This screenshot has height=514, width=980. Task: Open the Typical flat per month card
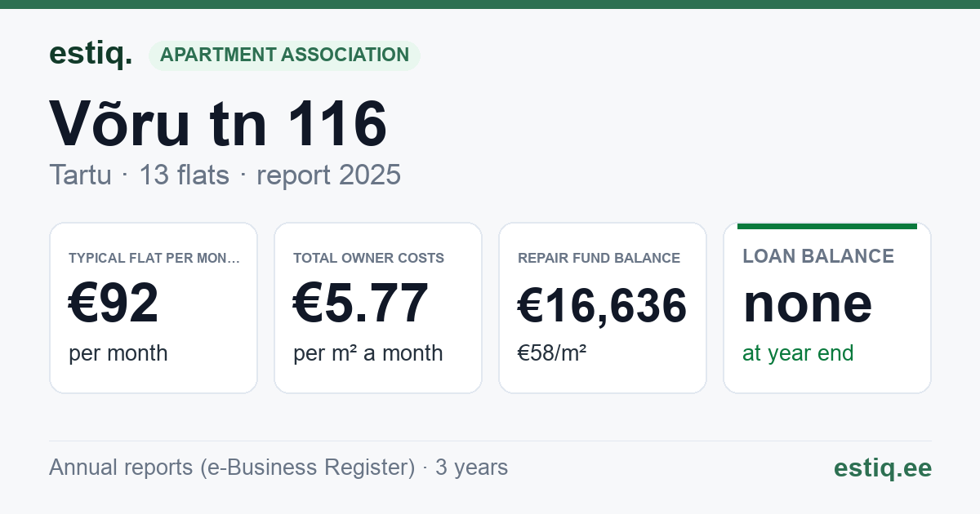point(154,308)
